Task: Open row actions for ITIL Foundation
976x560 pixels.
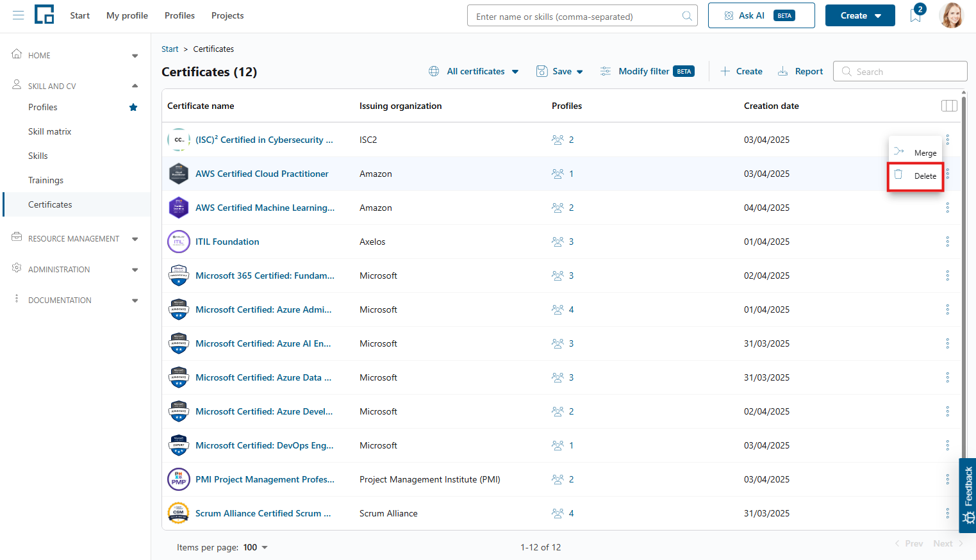Action: click(x=947, y=242)
